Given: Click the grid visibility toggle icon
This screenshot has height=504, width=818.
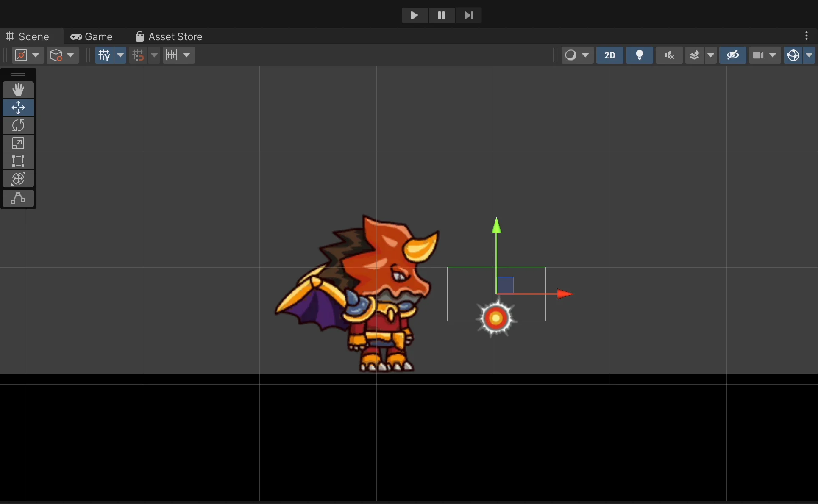Looking at the screenshot, I should click(103, 55).
